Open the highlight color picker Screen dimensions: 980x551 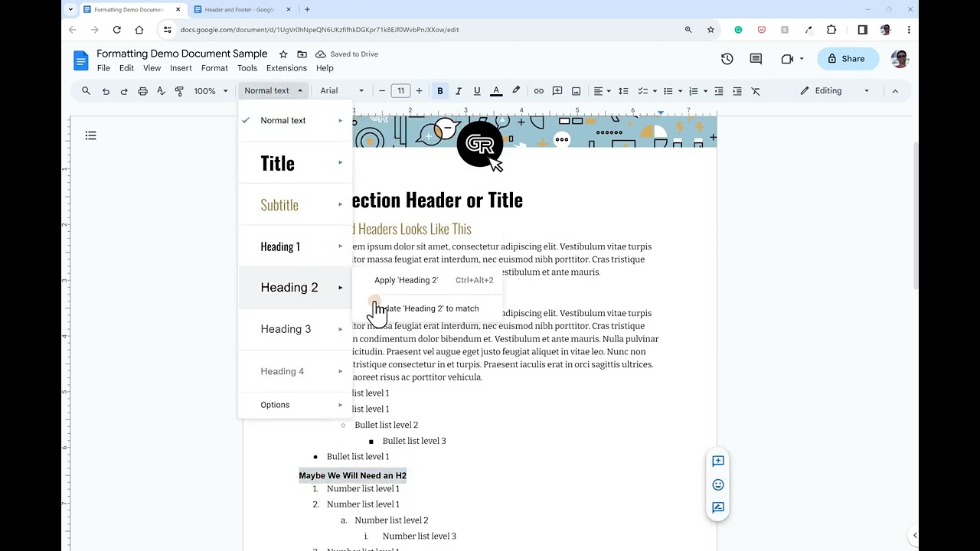516,91
